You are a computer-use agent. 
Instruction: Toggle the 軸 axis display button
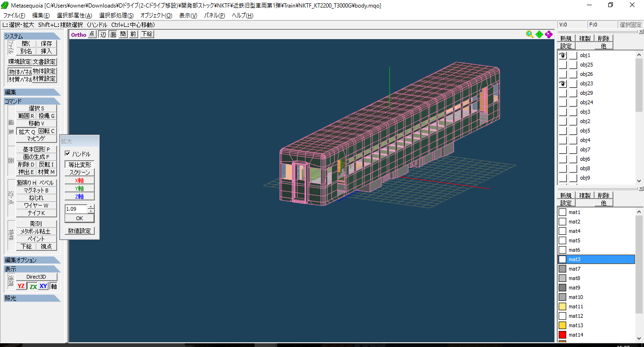(x=54, y=286)
